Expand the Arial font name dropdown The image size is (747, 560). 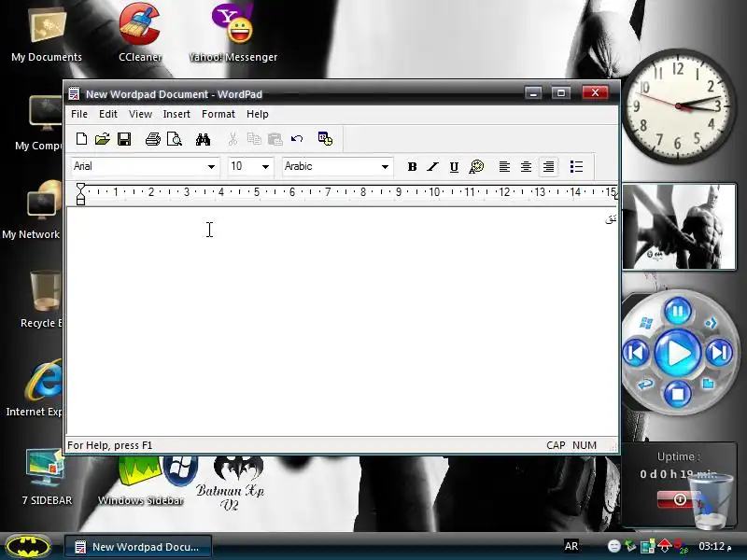click(x=211, y=167)
